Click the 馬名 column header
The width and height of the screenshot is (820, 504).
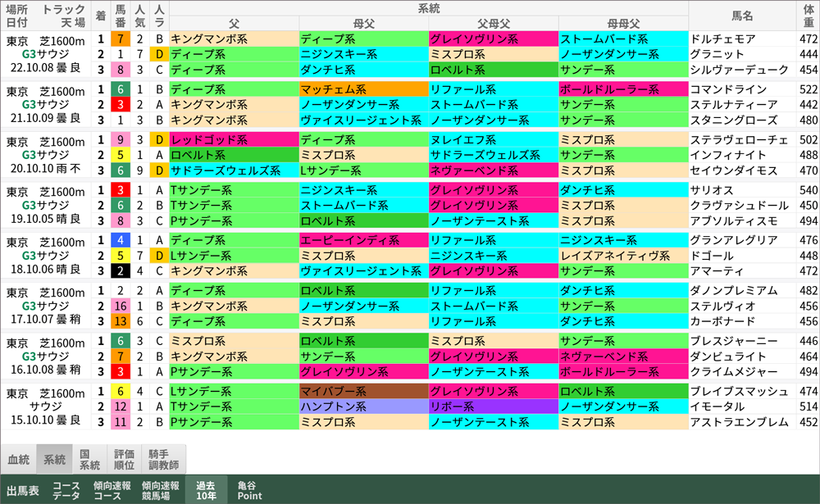pyautogui.click(x=742, y=16)
